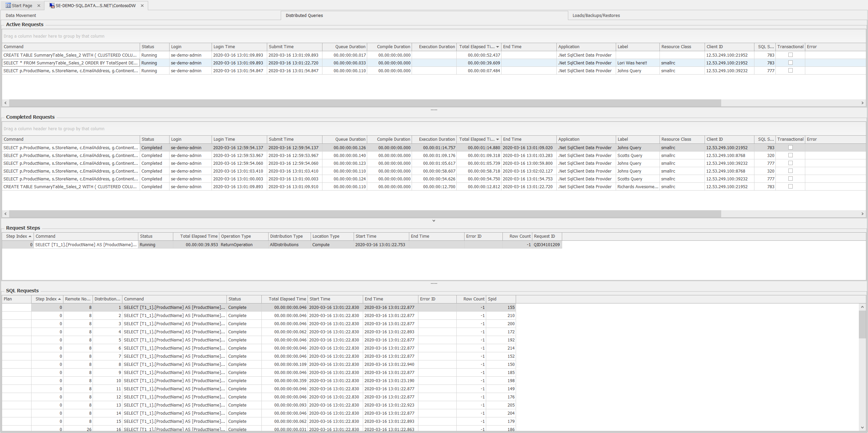Click the sort indicator on Step Index in Request Steps
This screenshot has height=433, width=868.
coord(30,236)
